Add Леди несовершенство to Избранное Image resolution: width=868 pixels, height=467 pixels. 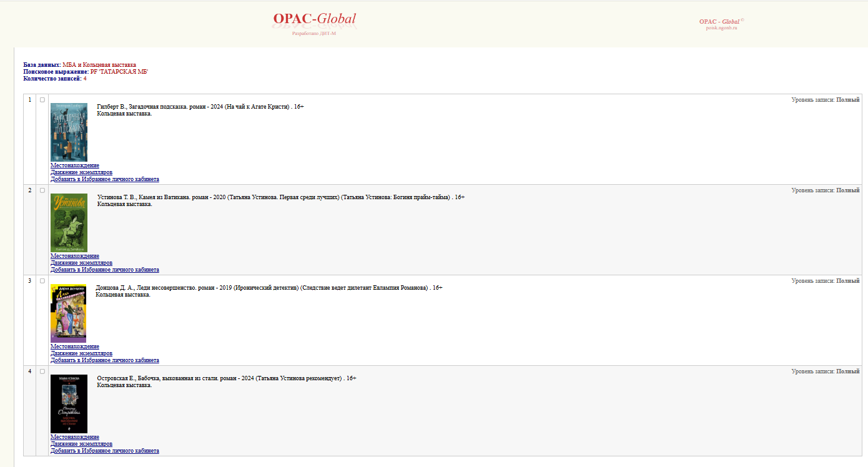point(104,360)
